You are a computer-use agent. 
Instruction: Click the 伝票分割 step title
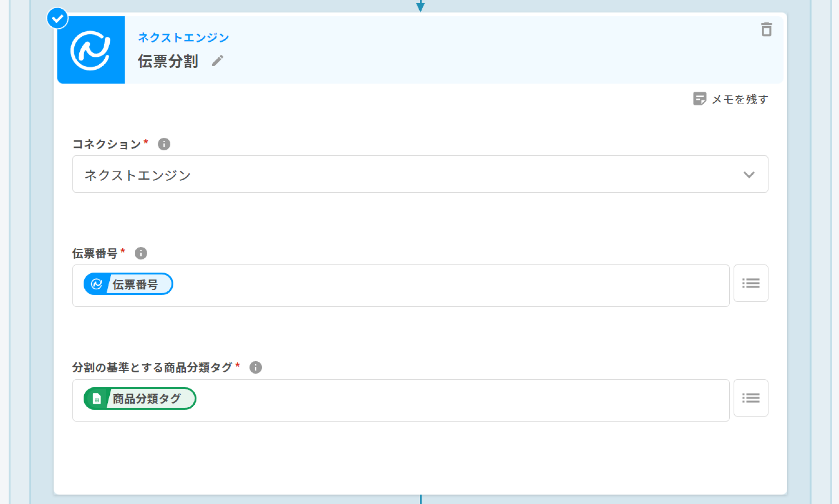pos(168,62)
